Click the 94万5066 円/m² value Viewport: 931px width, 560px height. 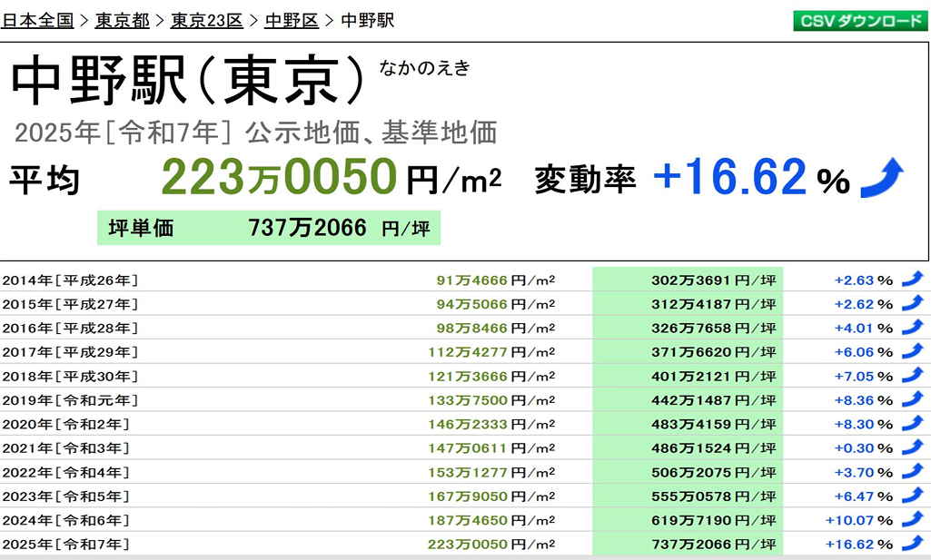(x=496, y=304)
